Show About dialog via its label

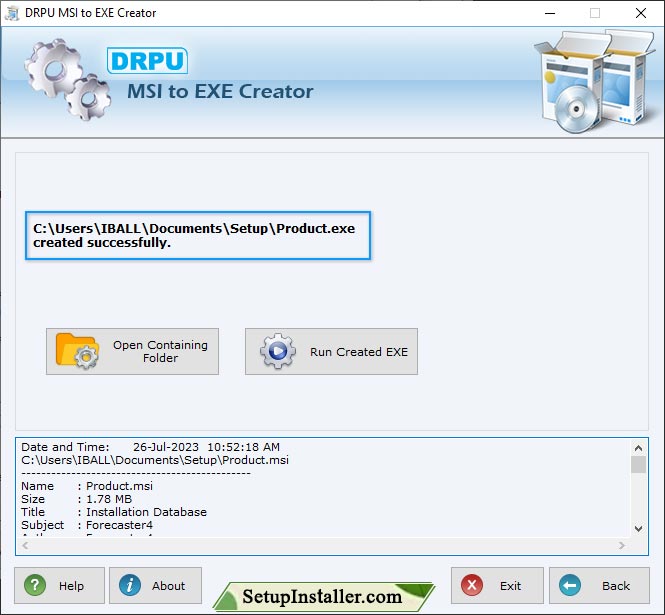pos(168,586)
